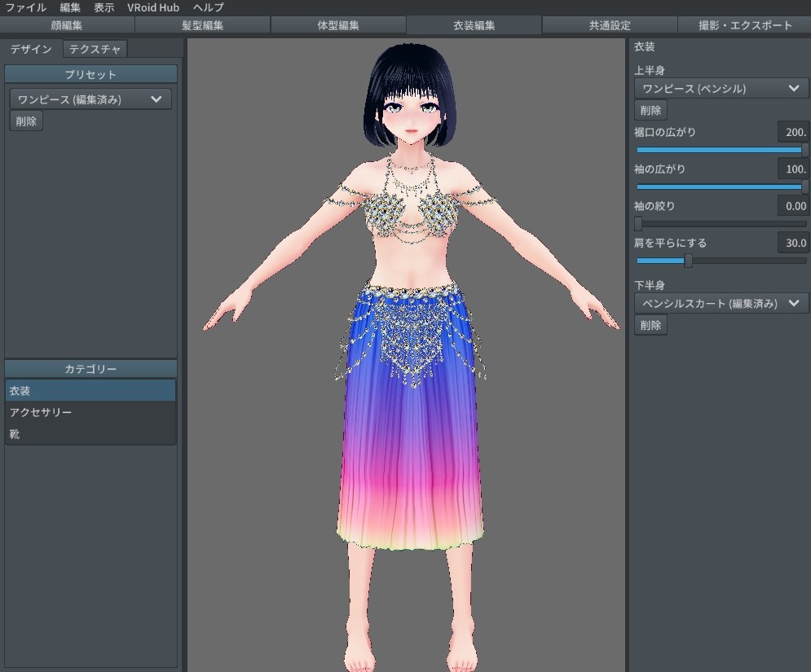
Task: Open the 下半身 dropdown ペンシルスカート (編集済み)
Action: (x=721, y=302)
